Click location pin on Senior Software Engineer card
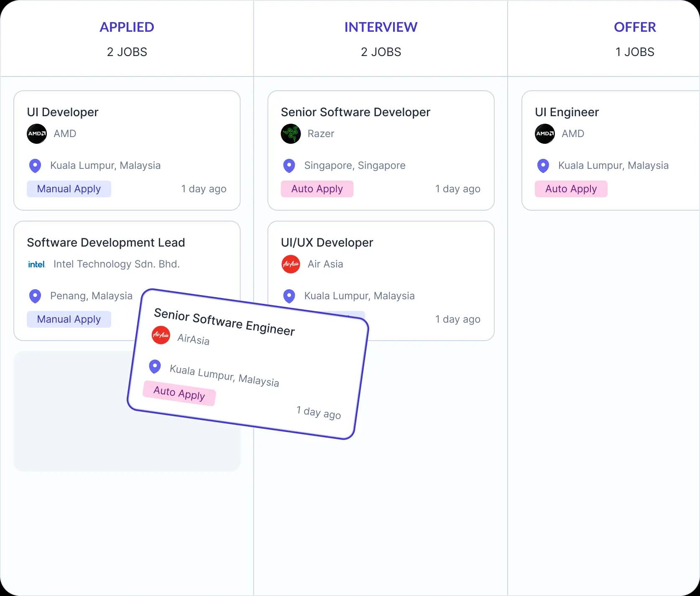This screenshot has height=596, width=700. (155, 367)
